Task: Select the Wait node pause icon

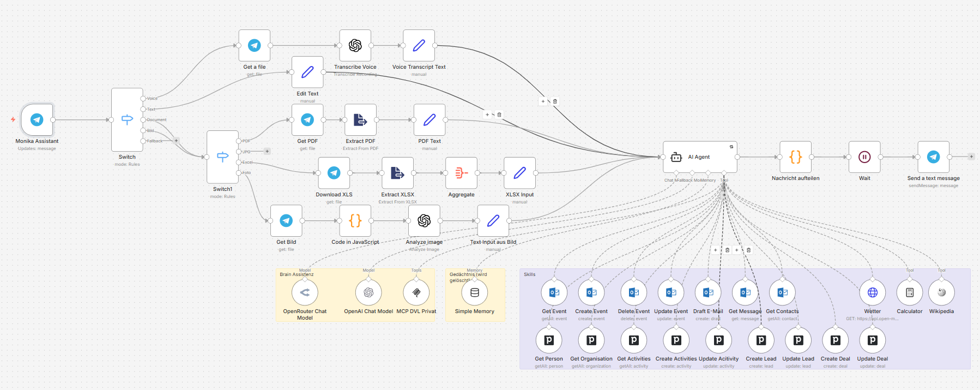Action: click(x=864, y=157)
